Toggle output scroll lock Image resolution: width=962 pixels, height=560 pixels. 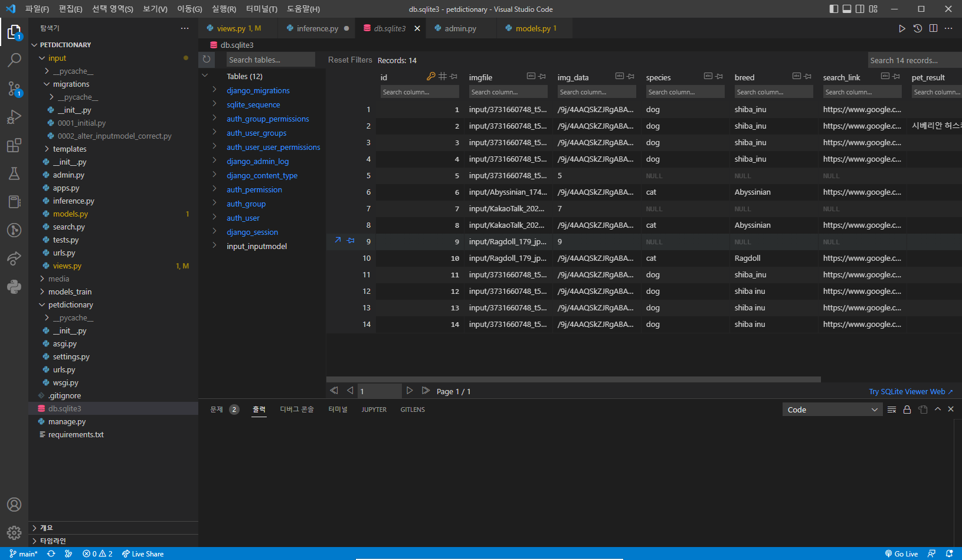pos(907,410)
